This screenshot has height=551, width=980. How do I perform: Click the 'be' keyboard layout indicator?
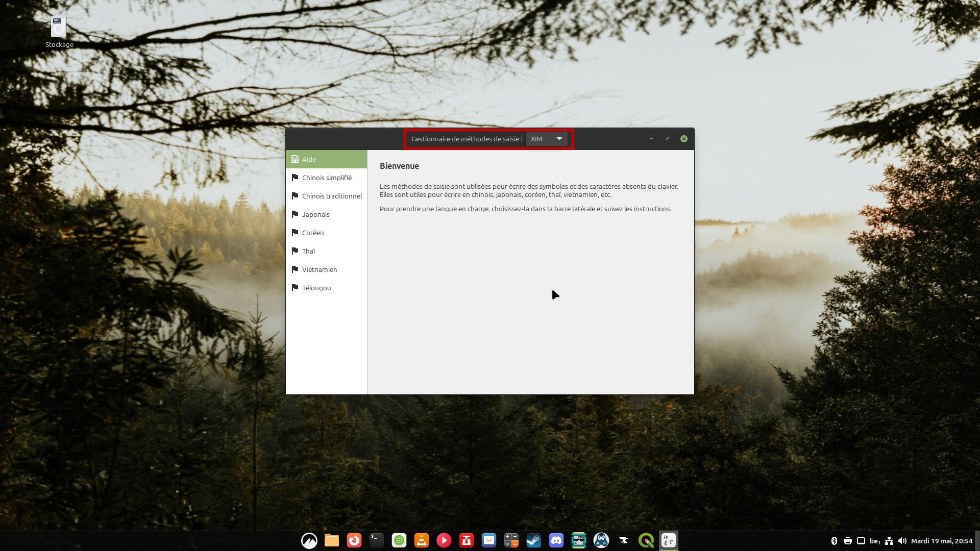pos(874,541)
